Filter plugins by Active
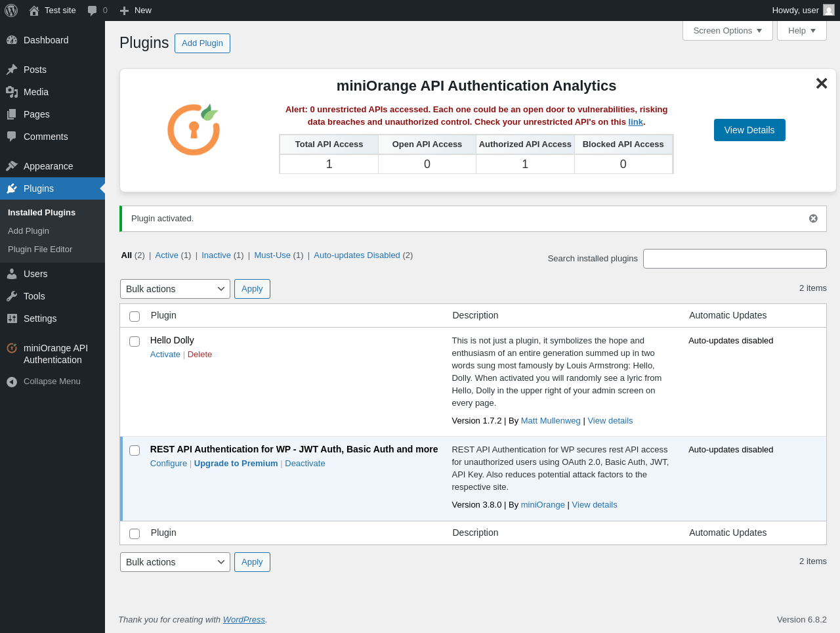The height and width of the screenshot is (633, 840). pyautogui.click(x=167, y=255)
